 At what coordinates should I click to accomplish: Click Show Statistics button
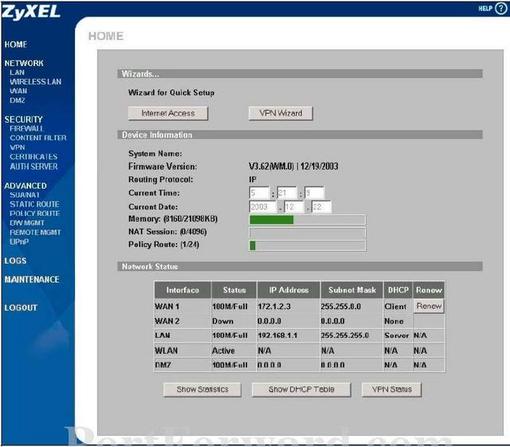202,389
